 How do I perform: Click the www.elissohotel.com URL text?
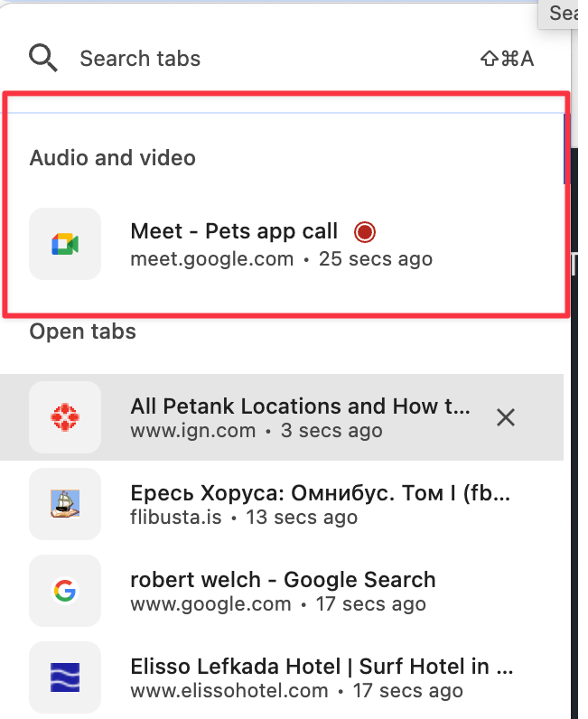tap(229, 691)
